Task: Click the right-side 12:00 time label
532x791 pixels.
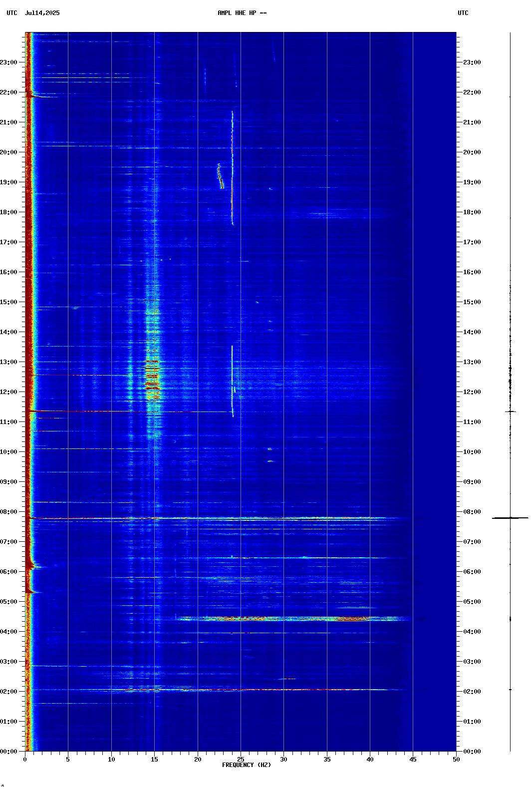Action: (472, 392)
